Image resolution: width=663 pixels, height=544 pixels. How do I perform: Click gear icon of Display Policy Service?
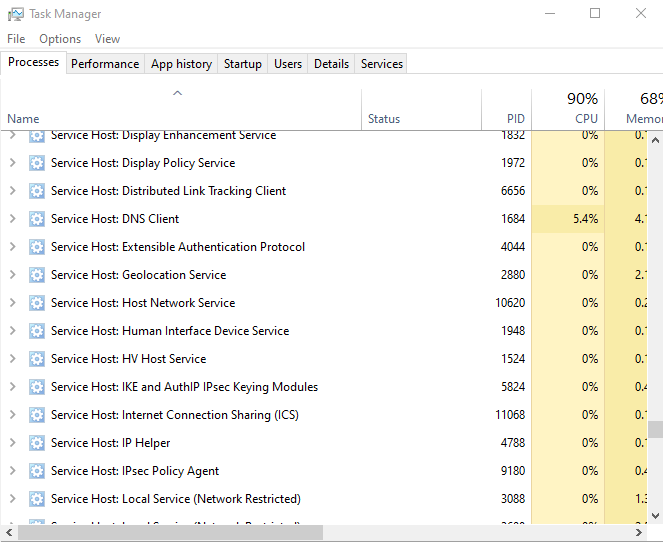coord(37,163)
